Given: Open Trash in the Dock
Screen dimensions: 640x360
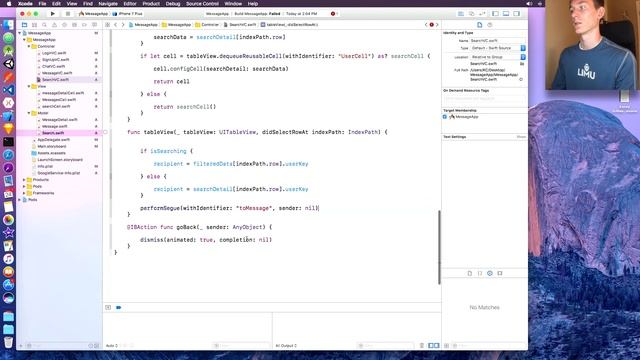Looking at the screenshot, I should (x=8, y=342).
